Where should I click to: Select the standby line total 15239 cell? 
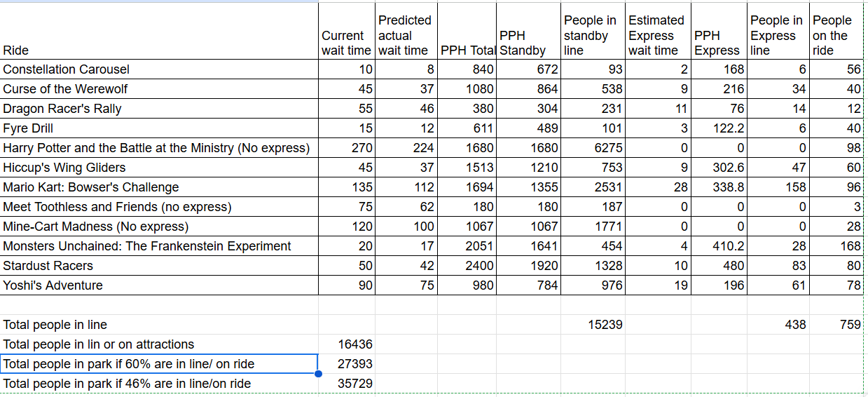[x=593, y=325]
